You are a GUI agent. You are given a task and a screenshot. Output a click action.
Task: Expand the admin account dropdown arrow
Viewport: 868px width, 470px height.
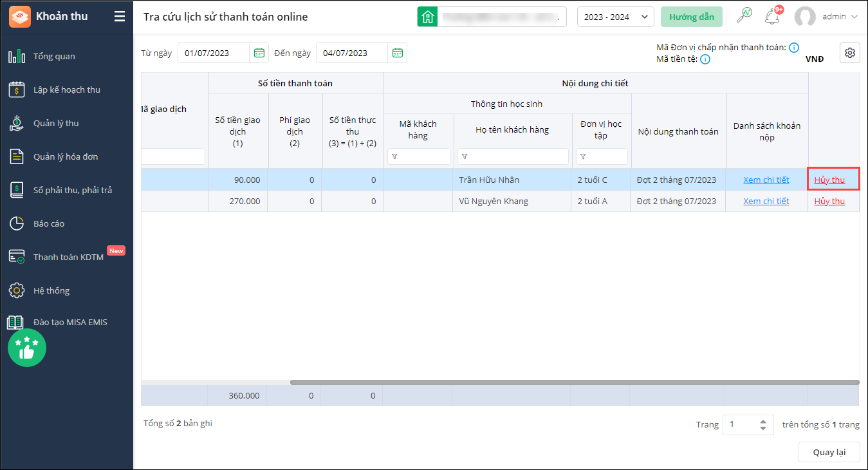tap(854, 17)
